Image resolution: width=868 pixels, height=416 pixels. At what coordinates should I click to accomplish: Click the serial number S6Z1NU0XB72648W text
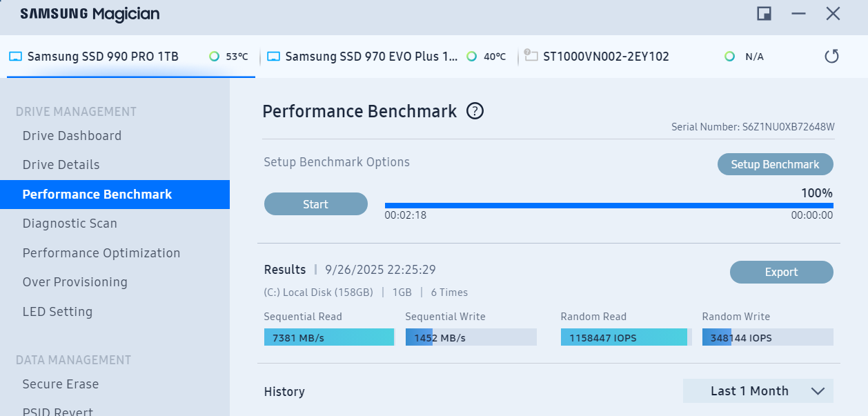click(789, 128)
